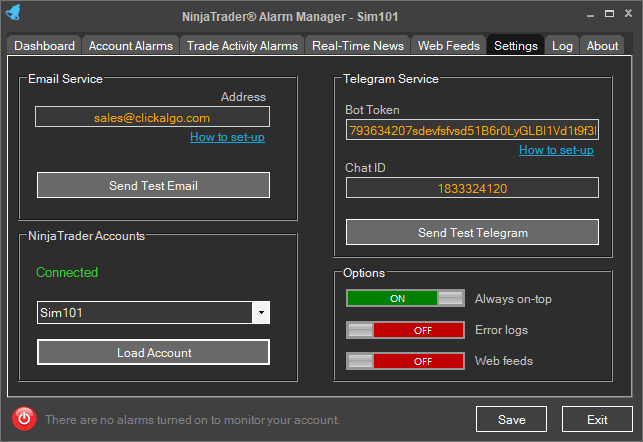Expand the Sim101 account dropdown arrow
This screenshot has width=643, height=442.
261,312
